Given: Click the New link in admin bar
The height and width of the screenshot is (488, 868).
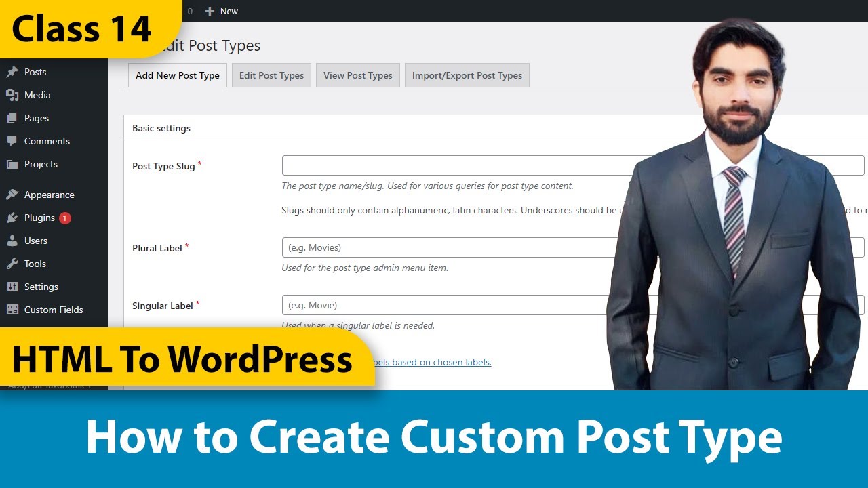Looking at the screenshot, I should (x=229, y=11).
